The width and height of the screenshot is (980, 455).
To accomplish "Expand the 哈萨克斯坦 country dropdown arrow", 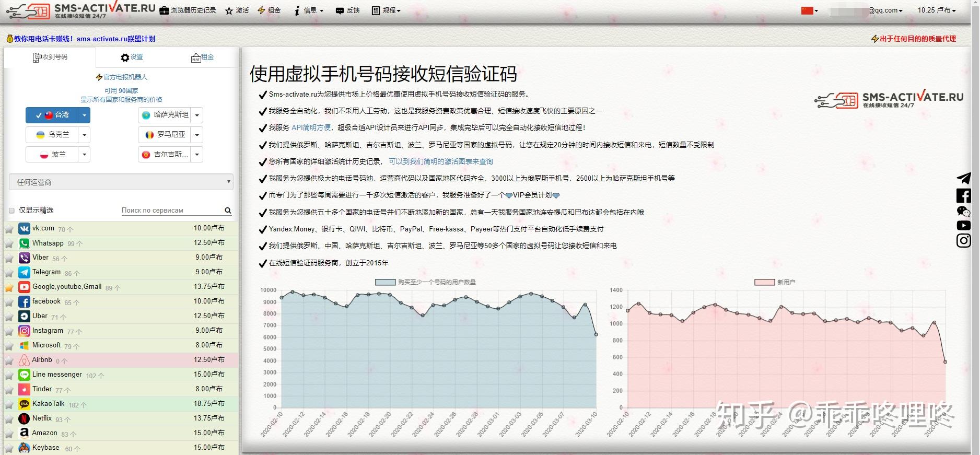I will coord(197,115).
